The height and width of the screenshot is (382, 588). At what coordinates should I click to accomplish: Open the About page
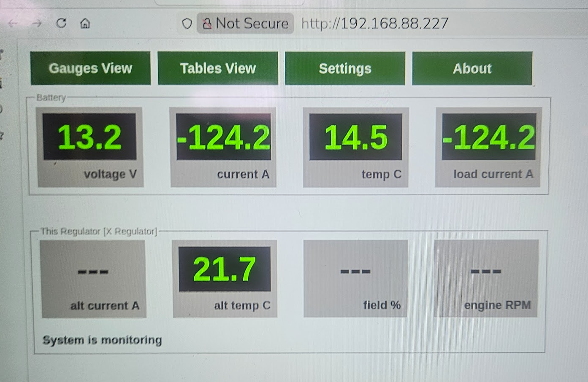point(472,68)
